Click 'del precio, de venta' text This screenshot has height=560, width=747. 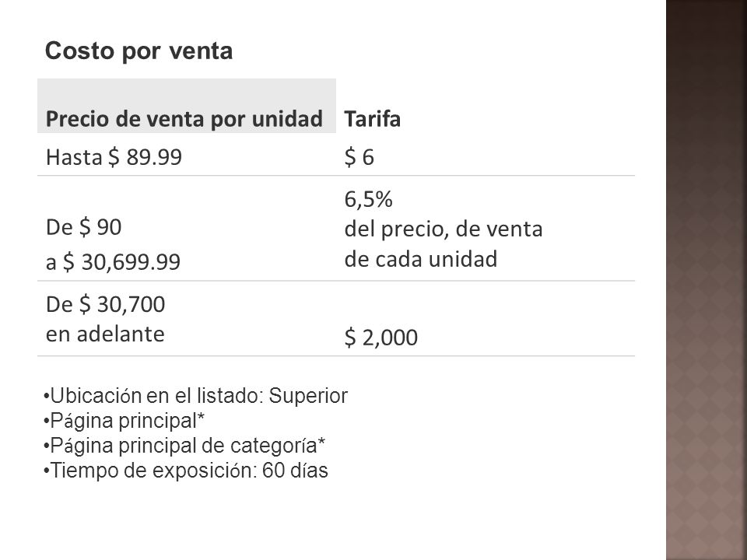[444, 229]
